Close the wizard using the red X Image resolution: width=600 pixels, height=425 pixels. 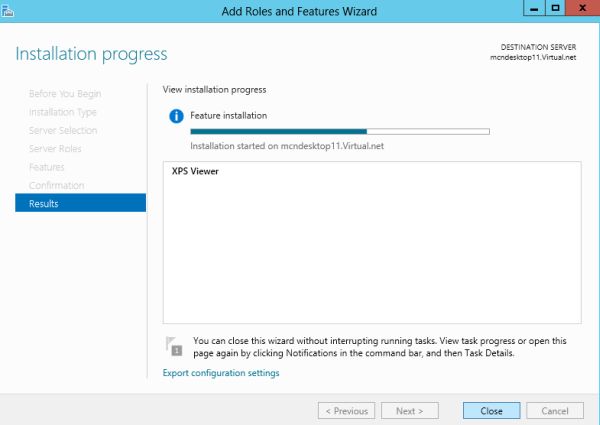click(x=582, y=8)
